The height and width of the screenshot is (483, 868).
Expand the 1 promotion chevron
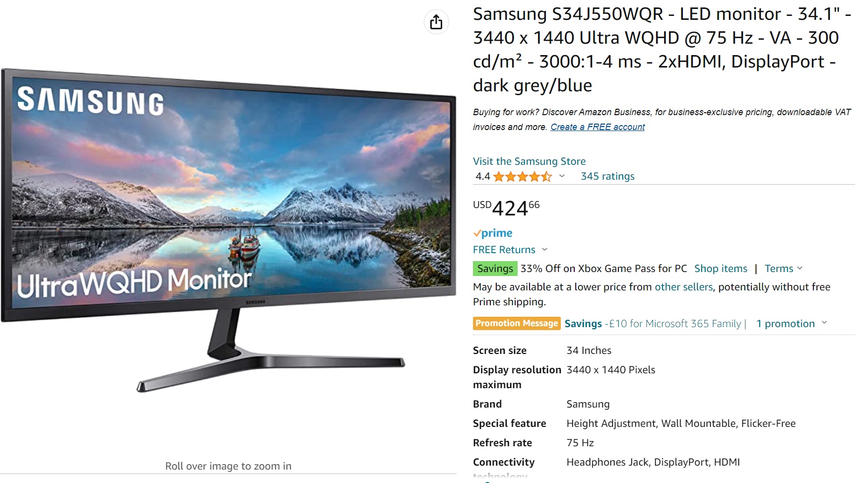tap(824, 323)
